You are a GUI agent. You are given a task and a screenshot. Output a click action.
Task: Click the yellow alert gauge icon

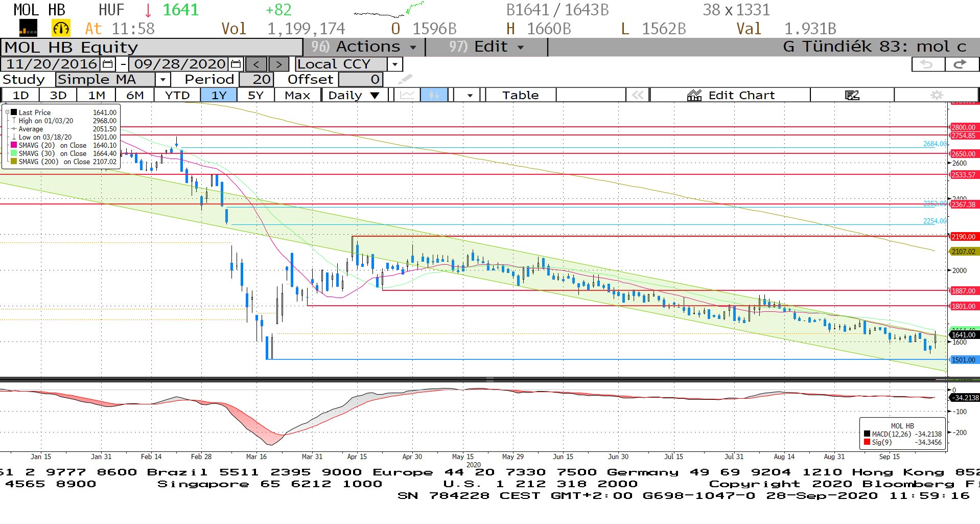point(61,28)
